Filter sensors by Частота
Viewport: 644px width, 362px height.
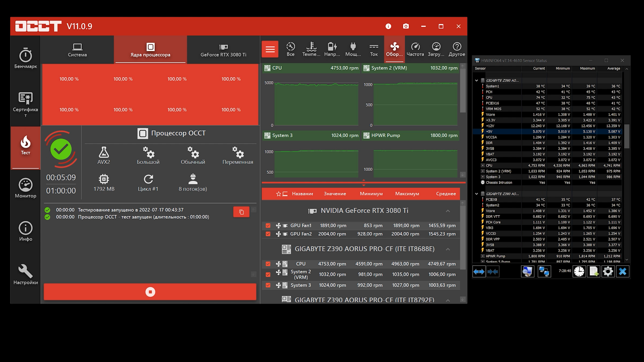[x=415, y=49]
